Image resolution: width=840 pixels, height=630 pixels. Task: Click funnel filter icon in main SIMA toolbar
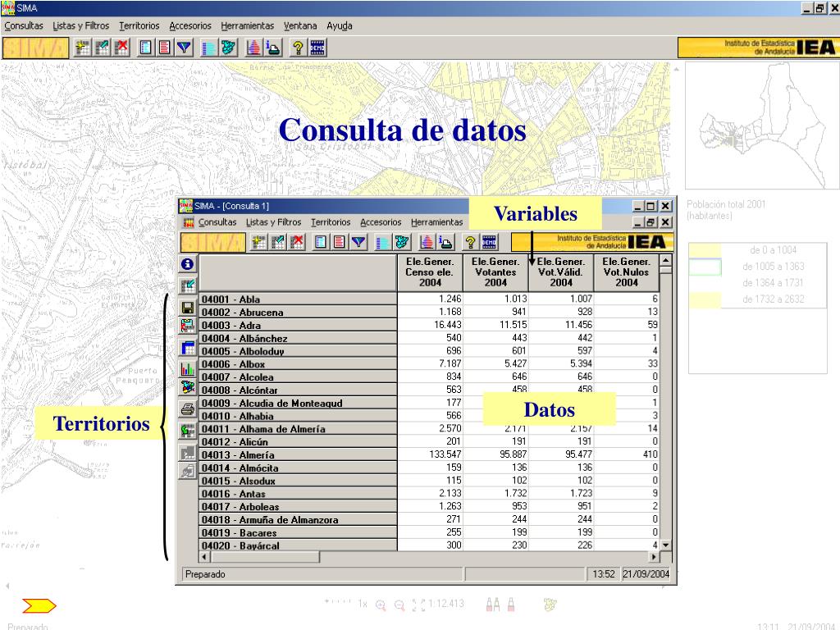[x=185, y=48]
